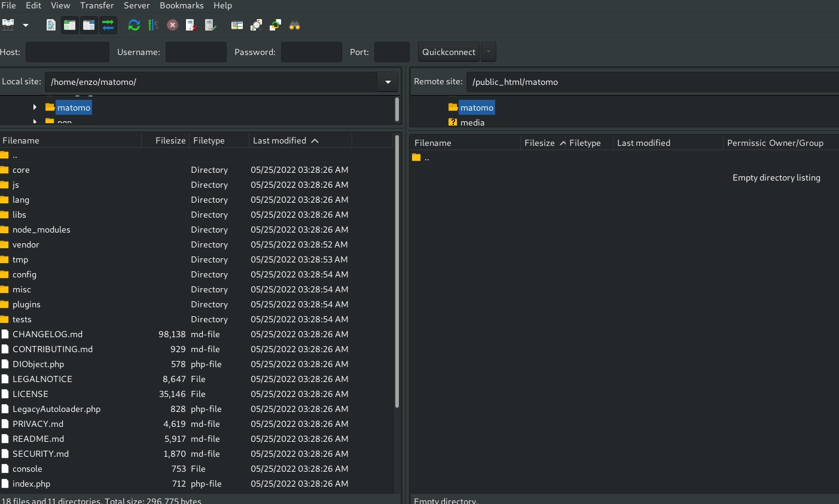839x504 pixels.
Task: Toggle the transfer queue display
Action: [108, 25]
